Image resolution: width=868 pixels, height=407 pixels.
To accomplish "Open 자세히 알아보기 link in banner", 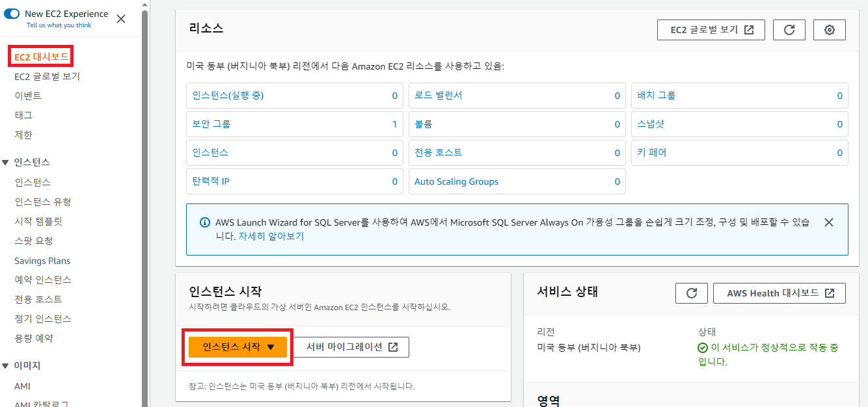I will pos(271,236).
